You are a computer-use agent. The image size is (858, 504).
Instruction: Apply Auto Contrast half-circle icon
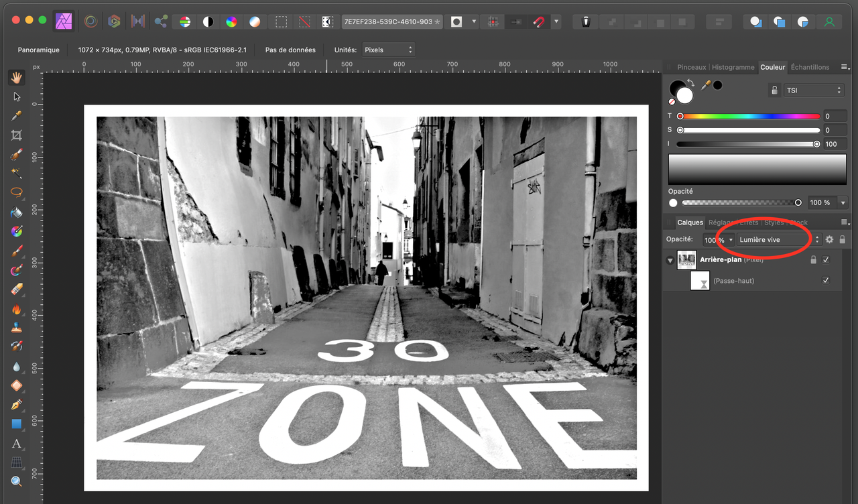tap(208, 21)
